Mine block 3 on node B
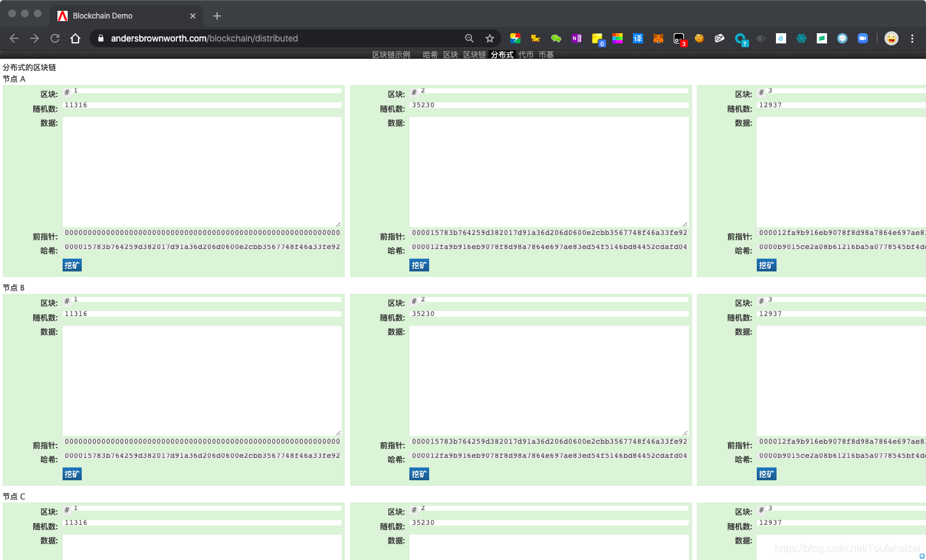The height and width of the screenshot is (560, 926). (x=766, y=474)
